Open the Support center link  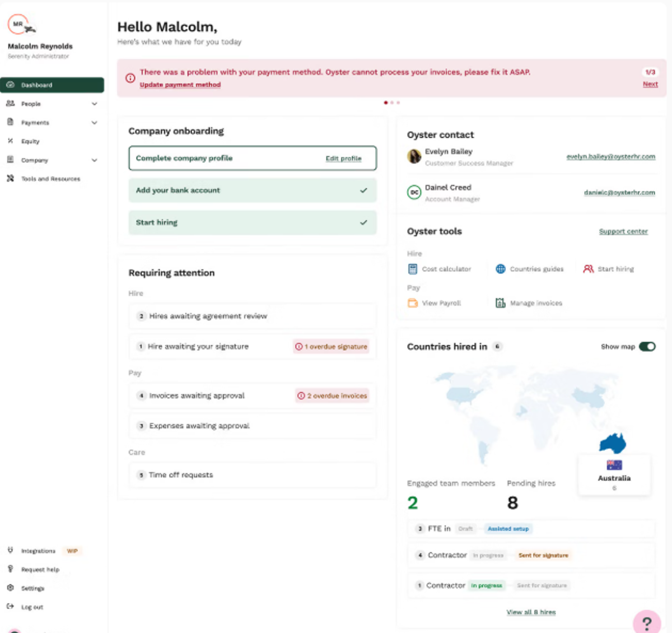pos(623,231)
